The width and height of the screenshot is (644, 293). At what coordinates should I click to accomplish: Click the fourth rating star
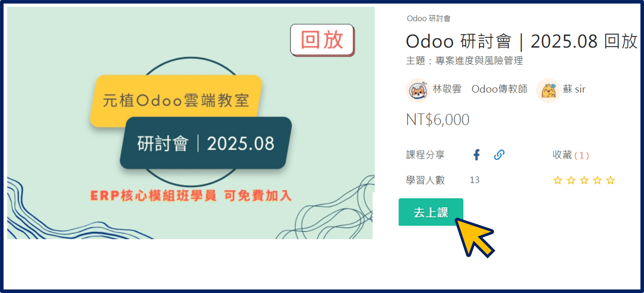click(x=597, y=180)
